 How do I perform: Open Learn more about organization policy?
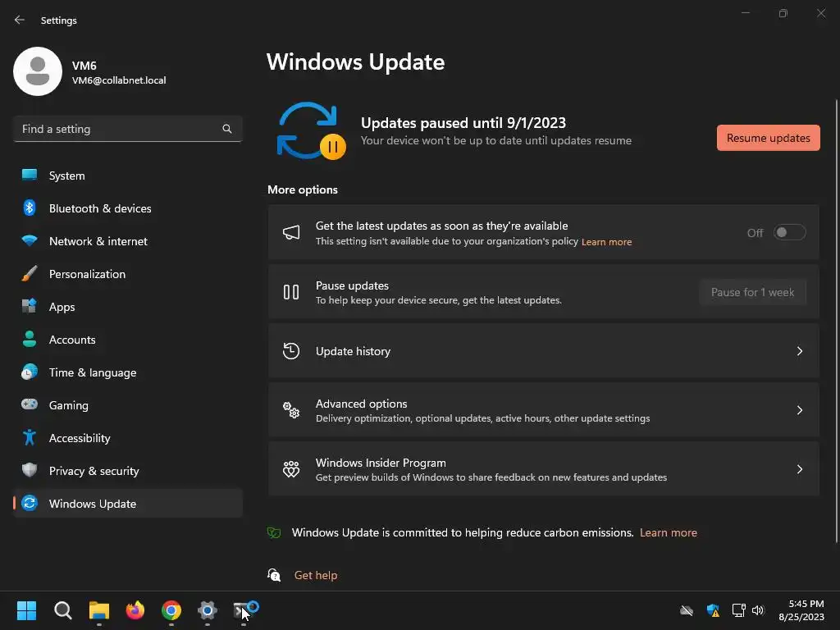(x=606, y=242)
